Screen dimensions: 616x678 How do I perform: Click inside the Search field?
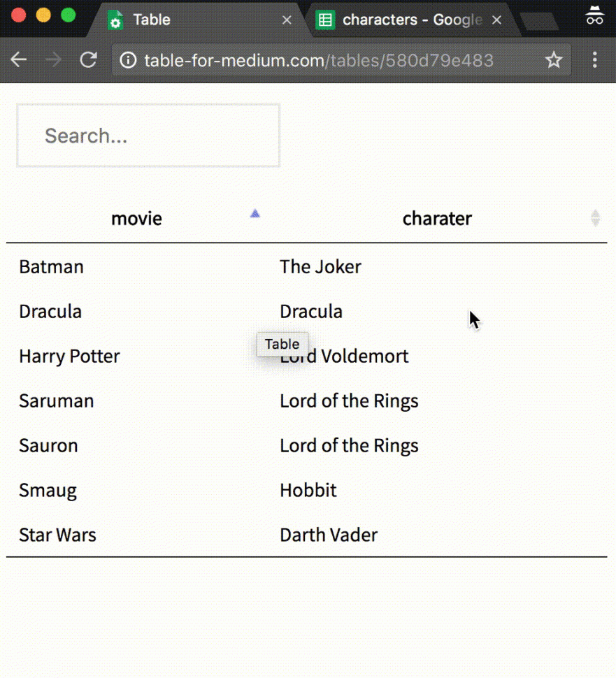tap(148, 135)
